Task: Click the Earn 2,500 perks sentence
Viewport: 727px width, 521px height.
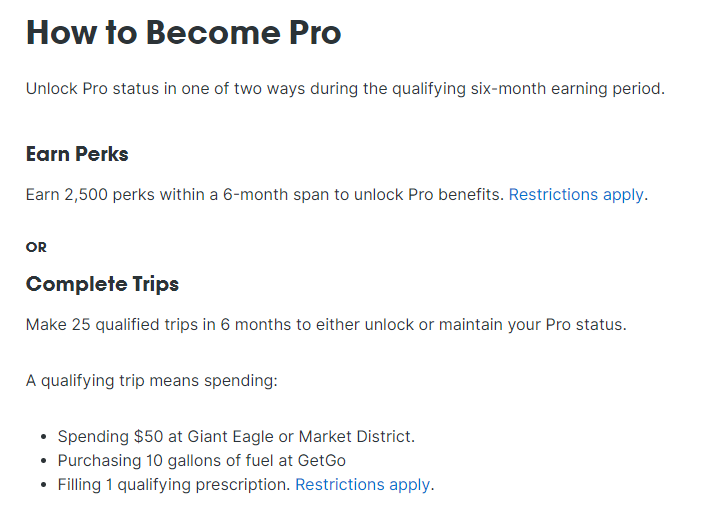Action: [265, 195]
